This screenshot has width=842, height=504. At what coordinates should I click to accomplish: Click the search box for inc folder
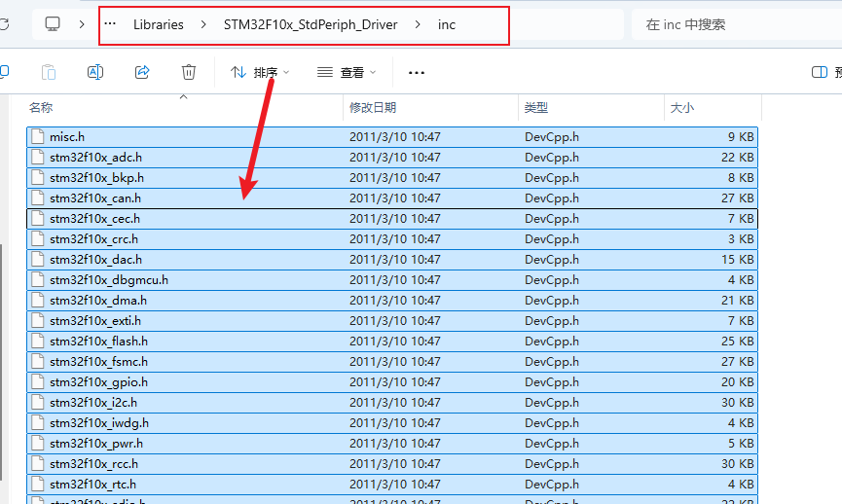tap(737, 24)
